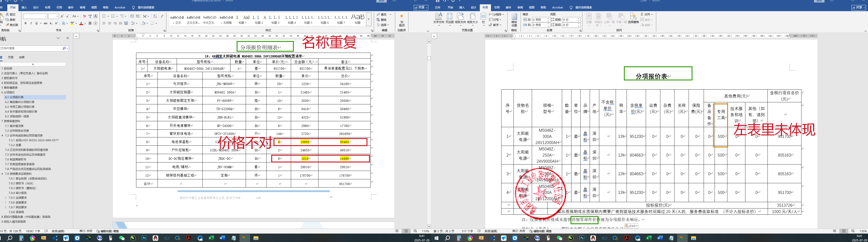Image resolution: width=868 pixels, height=242 pixels.
Task: Click the 加载项 add-ins button
Action: click(402, 20)
